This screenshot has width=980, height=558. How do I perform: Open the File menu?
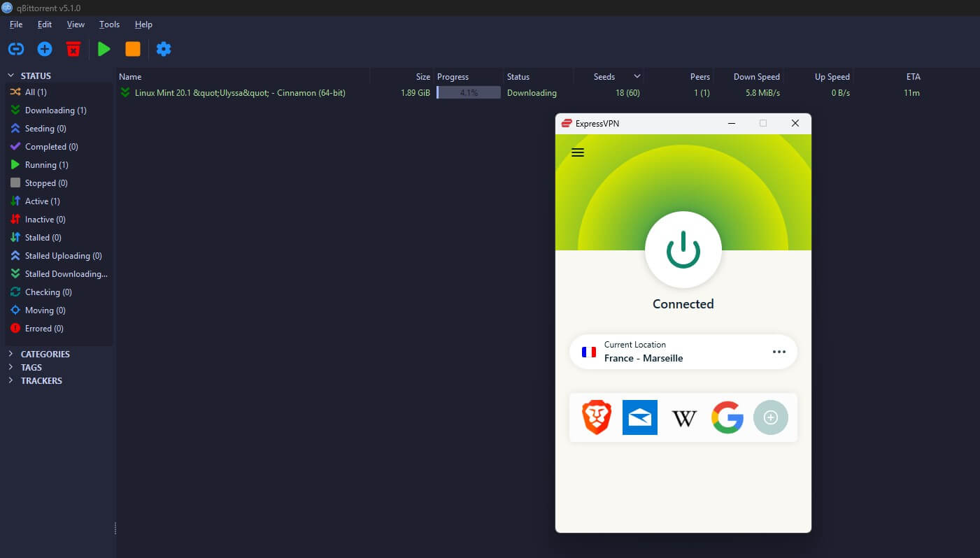[16, 24]
